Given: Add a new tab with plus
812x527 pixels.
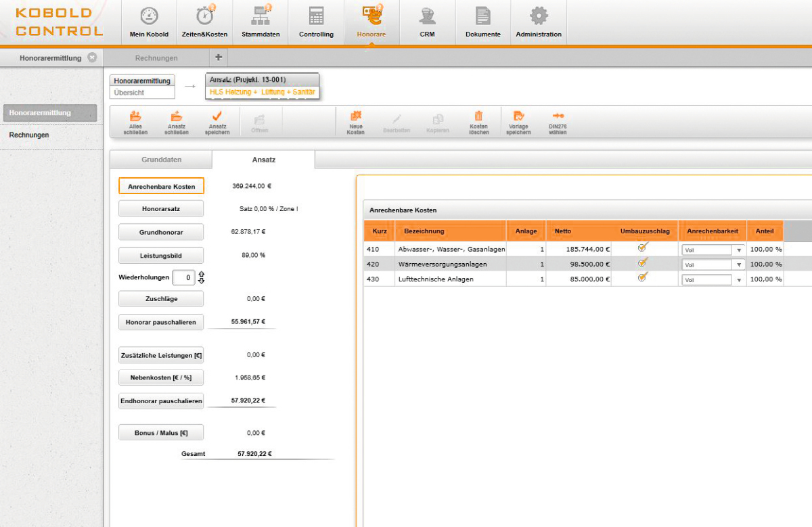Looking at the screenshot, I should [x=219, y=58].
